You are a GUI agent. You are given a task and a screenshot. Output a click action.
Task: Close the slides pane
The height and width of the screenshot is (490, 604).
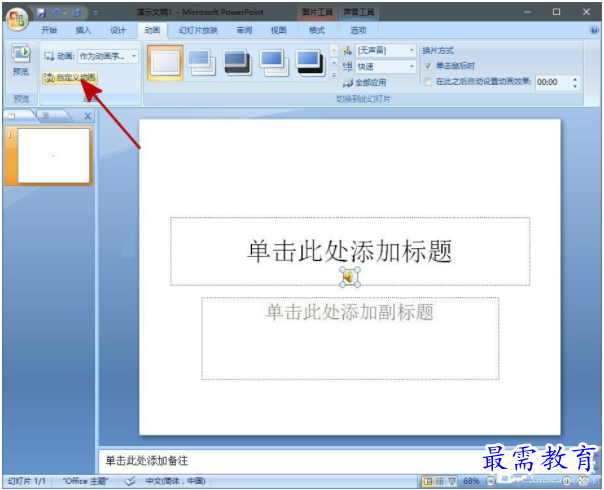tap(87, 116)
